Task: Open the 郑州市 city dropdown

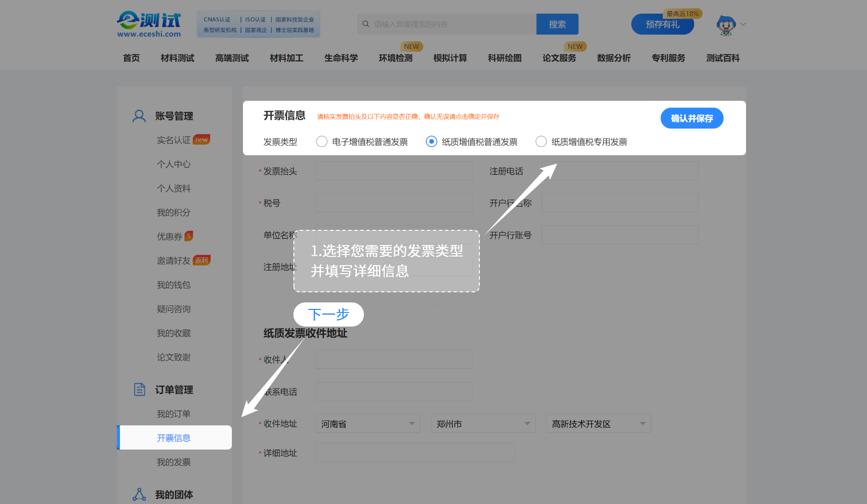Action: click(x=482, y=423)
